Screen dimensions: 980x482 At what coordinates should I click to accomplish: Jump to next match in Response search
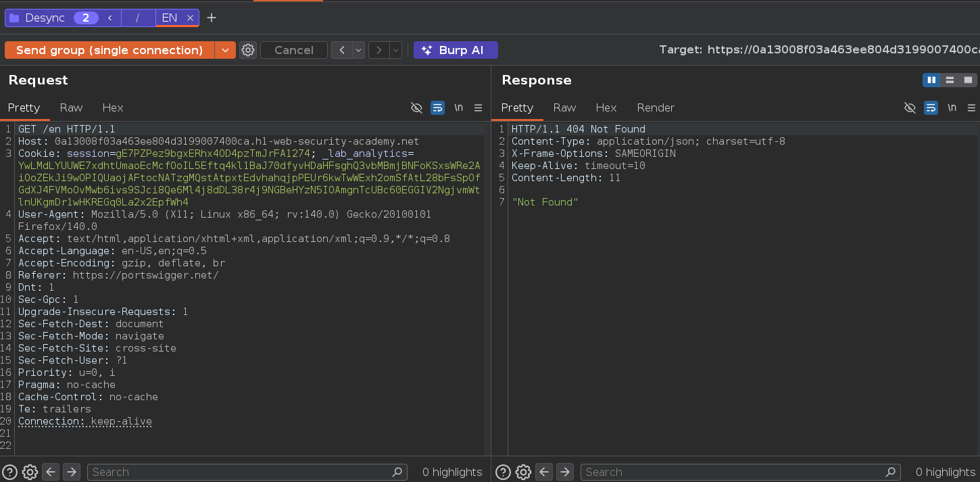[565, 472]
